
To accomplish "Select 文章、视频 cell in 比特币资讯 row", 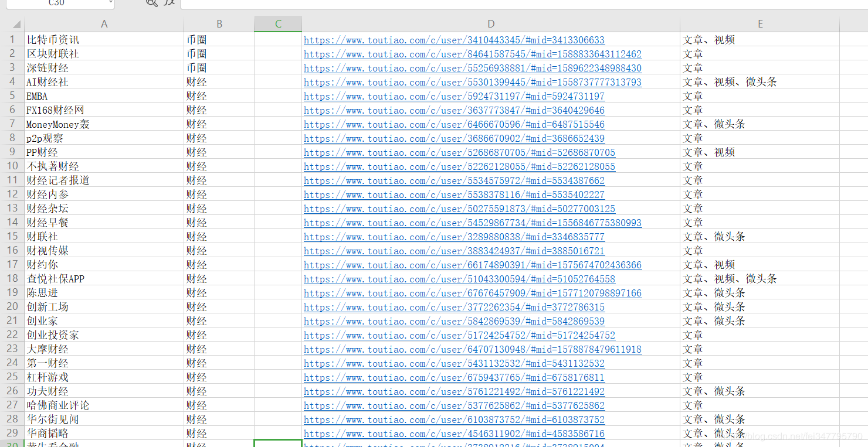I will click(x=760, y=39).
